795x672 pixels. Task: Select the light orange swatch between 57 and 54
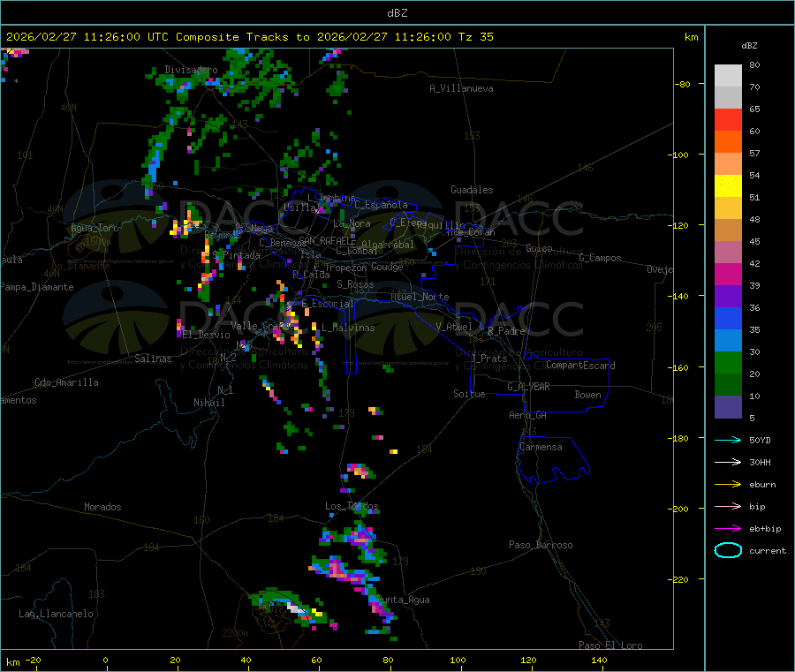(x=728, y=163)
